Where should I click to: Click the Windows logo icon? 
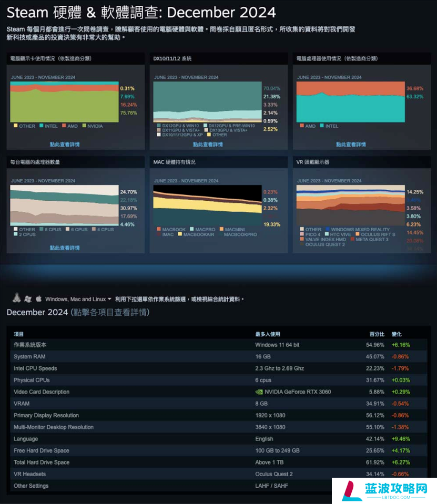coord(28,299)
